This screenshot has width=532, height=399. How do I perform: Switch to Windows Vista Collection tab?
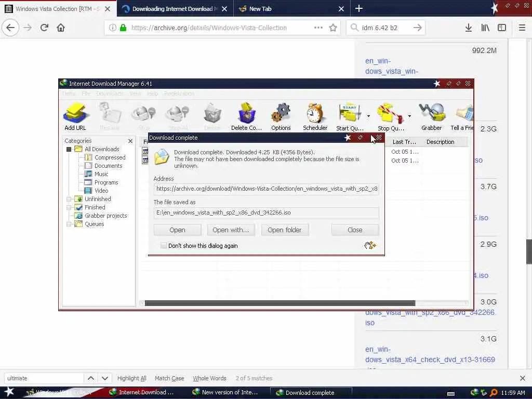click(58, 8)
